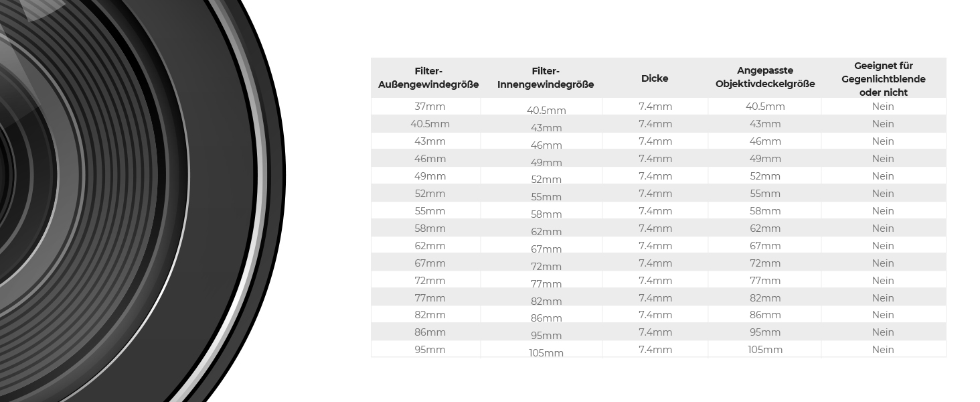
Task: Click the camera lens image
Action: (x=134, y=201)
